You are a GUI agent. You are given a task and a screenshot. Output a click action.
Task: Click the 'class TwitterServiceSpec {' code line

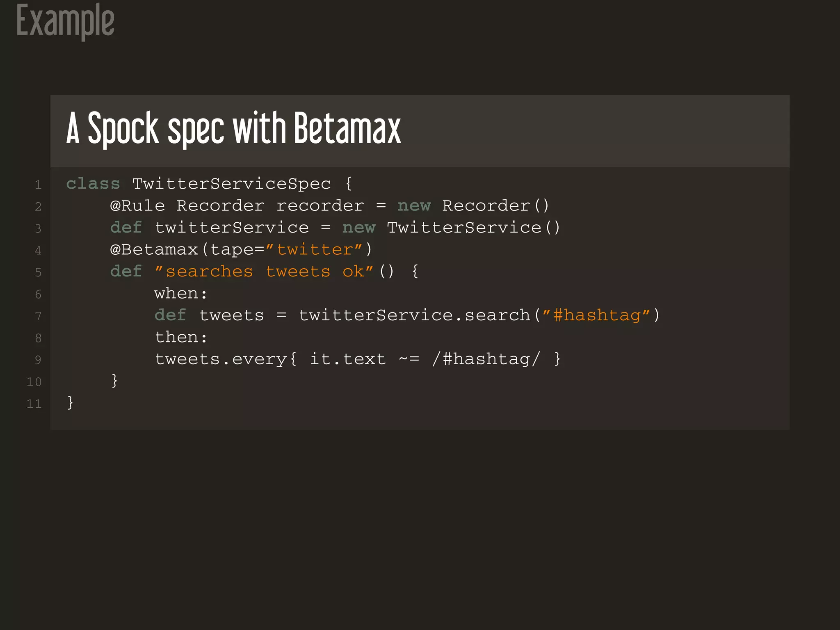(x=209, y=184)
